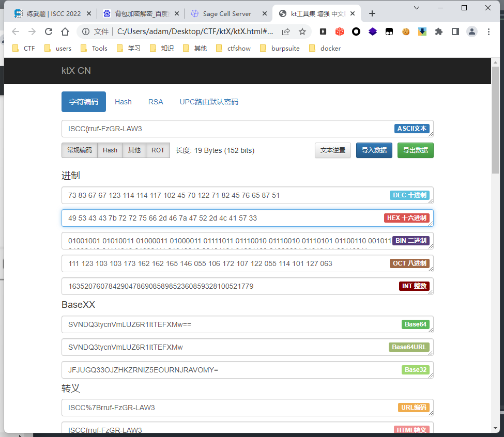
Task: Open the 其他 bookmarks folder
Action: (195, 48)
